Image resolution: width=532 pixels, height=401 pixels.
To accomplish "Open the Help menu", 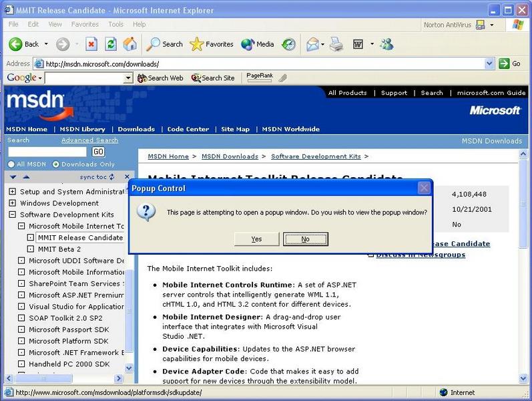I will coord(139,24).
